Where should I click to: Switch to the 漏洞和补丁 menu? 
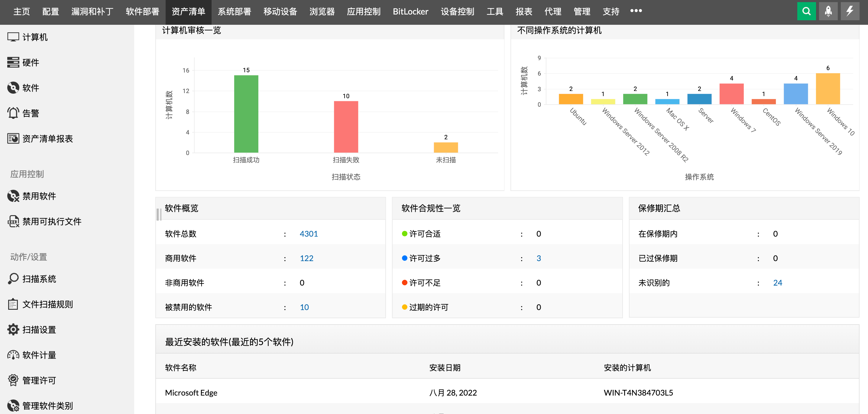(92, 11)
